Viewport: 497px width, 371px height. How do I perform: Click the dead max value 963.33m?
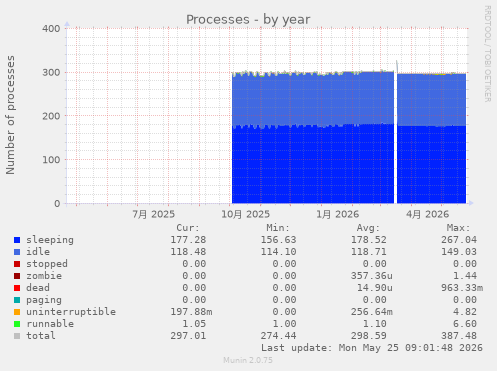(462, 288)
